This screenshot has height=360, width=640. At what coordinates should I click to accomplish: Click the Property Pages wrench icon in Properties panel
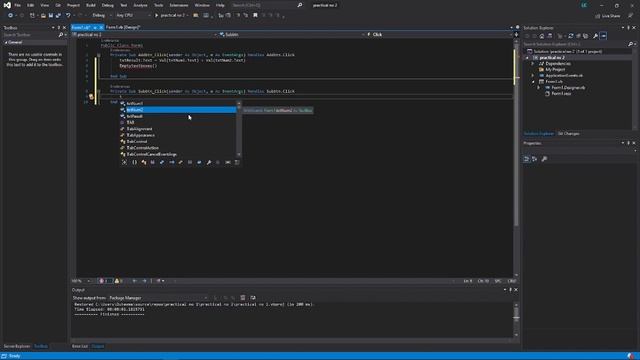pos(544,159)
